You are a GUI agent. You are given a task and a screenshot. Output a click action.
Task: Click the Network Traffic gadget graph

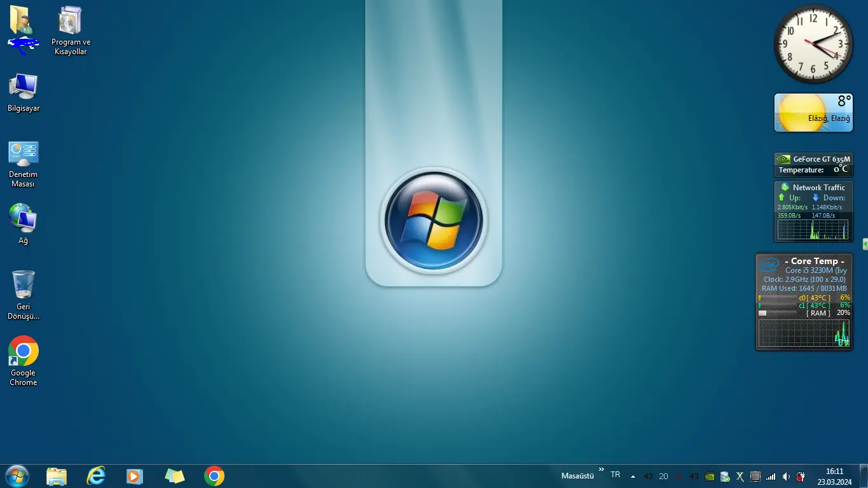[x=813, y=230]
